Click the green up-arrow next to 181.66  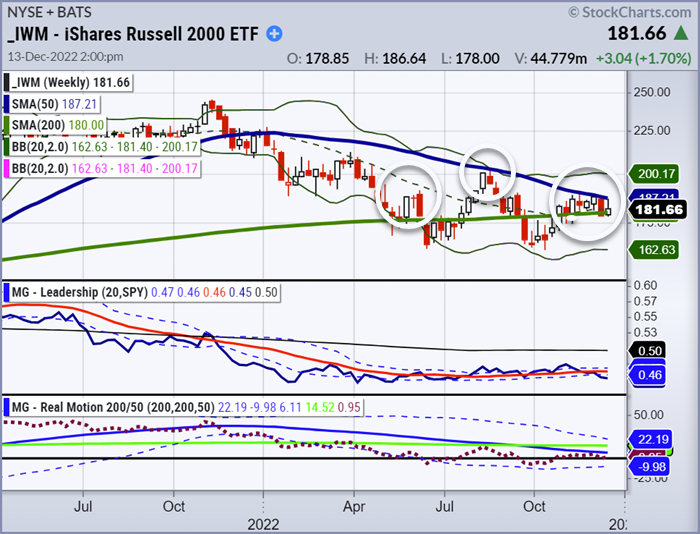coord(681,33)
